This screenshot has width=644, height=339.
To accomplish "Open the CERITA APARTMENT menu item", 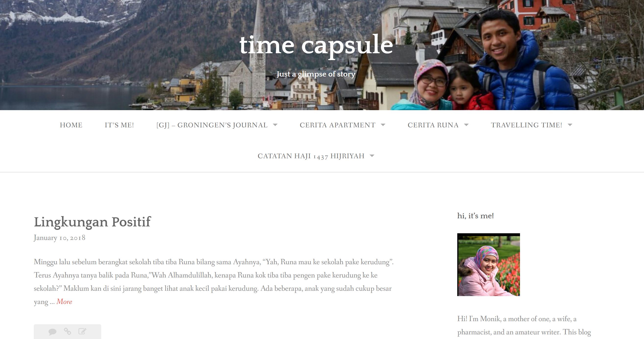I will point(337,125).
